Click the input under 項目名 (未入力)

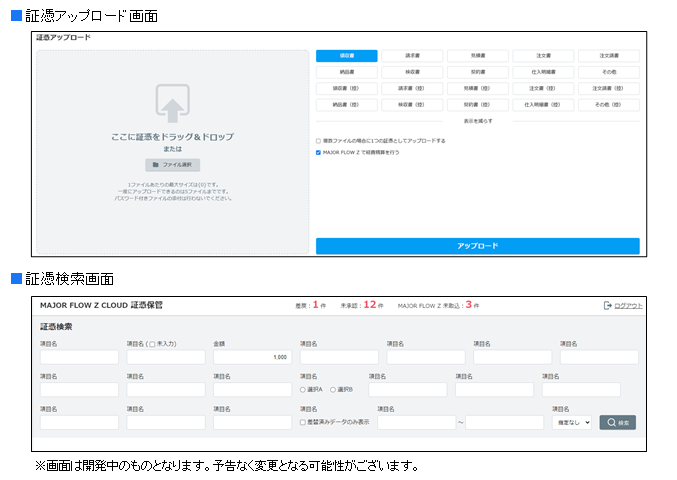(166, 357)
